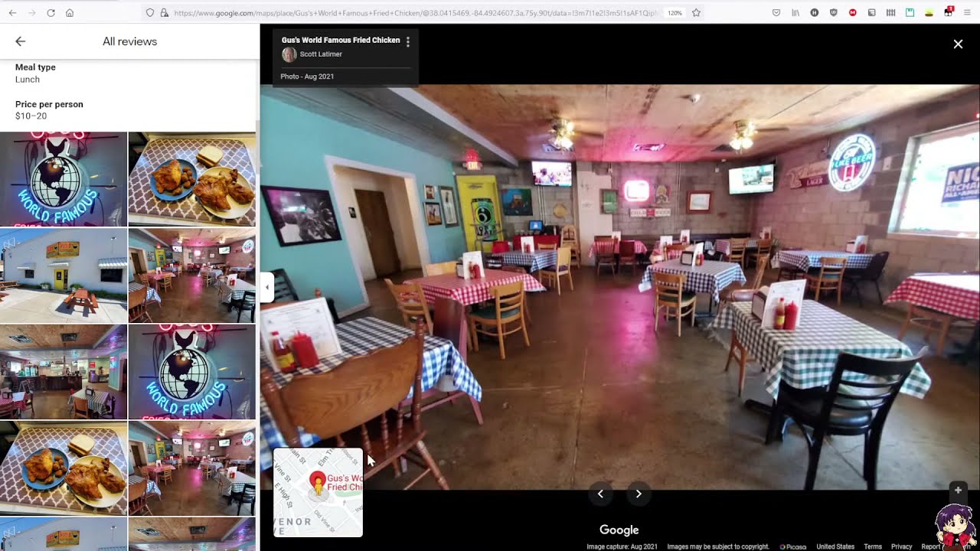This screenshot has height=551, width=980.
Task: Open bar counter interior thumbnail
Action: pos(64,372)
